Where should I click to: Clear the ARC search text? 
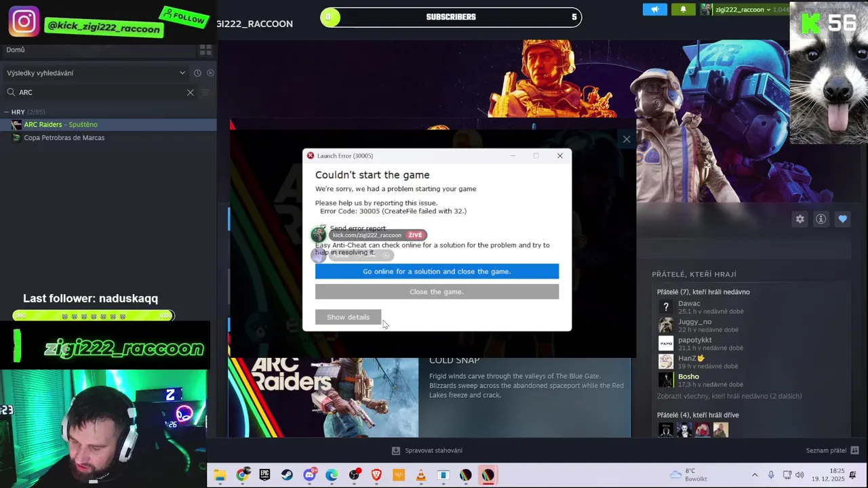pyautogui.click(x=191, y=92)
